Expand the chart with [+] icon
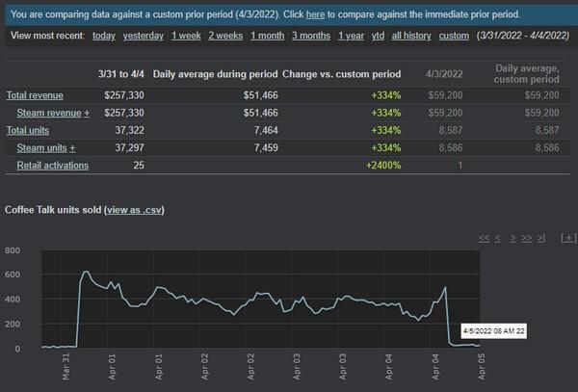Viewport: 578px width, 392px height. point(568,238)
